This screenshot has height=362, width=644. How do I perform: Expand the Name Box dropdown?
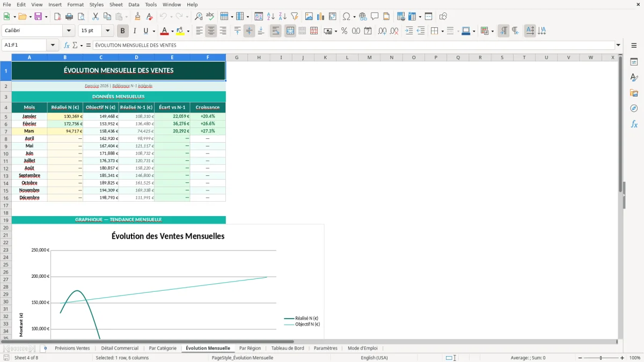coord(53,45)
